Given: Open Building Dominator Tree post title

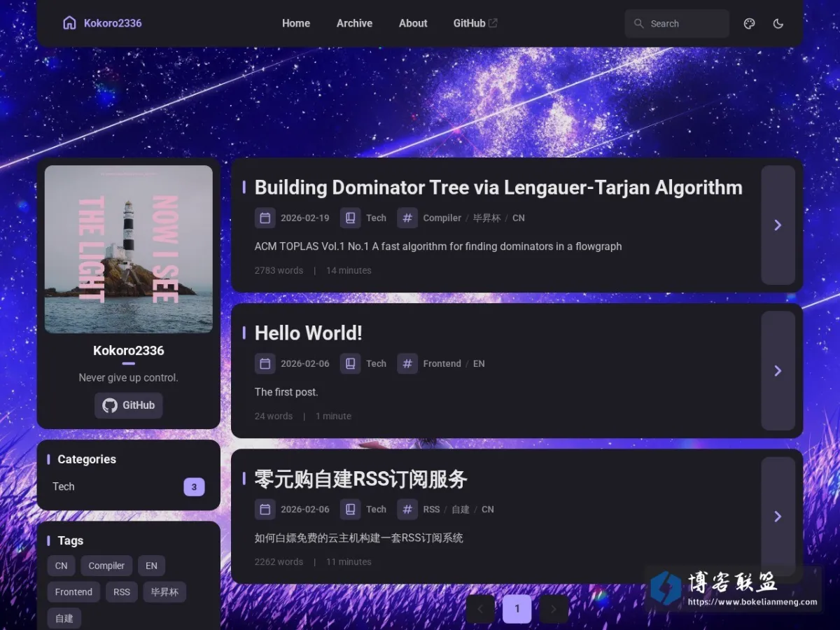Looking at the screenshot, I should pyautogui.click(x=498, y=188).
